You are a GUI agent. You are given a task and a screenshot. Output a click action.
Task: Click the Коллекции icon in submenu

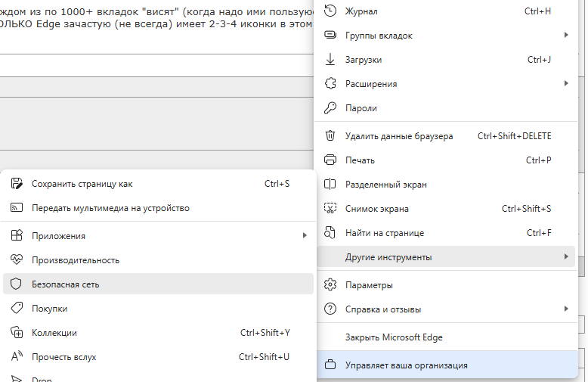click(17, 333)
